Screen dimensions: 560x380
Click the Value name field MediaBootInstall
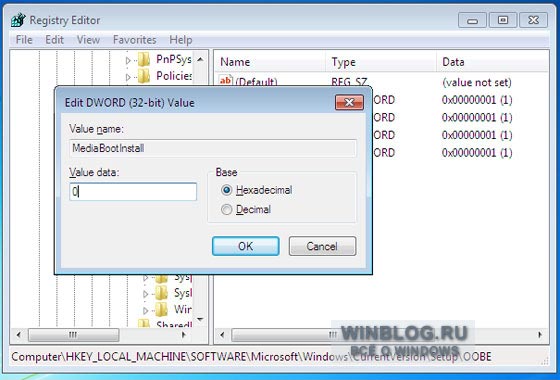213,148
